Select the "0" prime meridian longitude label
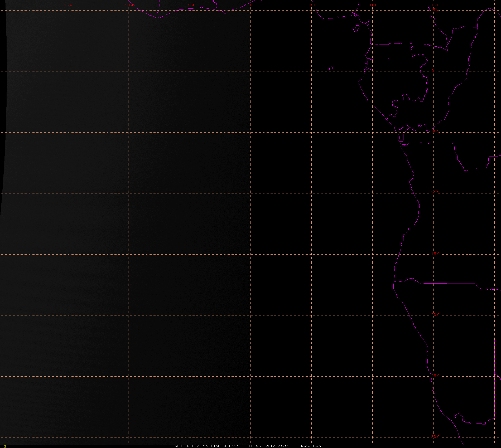Viewport: 501px width, 448px height. click(x=249, y=5)
